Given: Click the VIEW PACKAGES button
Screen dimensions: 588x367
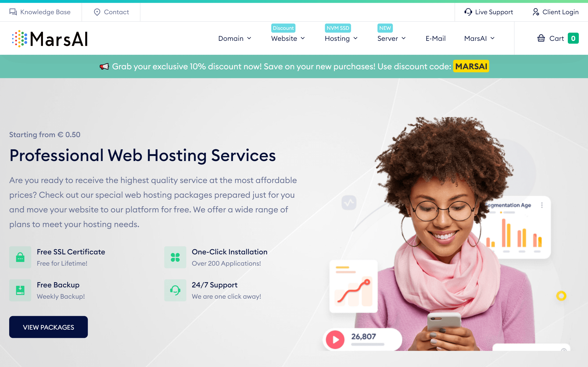Looking at the screenshot, I should tap(49, 327).
